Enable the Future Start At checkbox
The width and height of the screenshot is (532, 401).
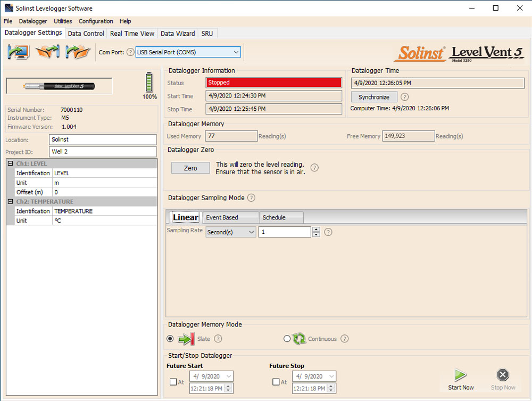(x=173, y=382)
